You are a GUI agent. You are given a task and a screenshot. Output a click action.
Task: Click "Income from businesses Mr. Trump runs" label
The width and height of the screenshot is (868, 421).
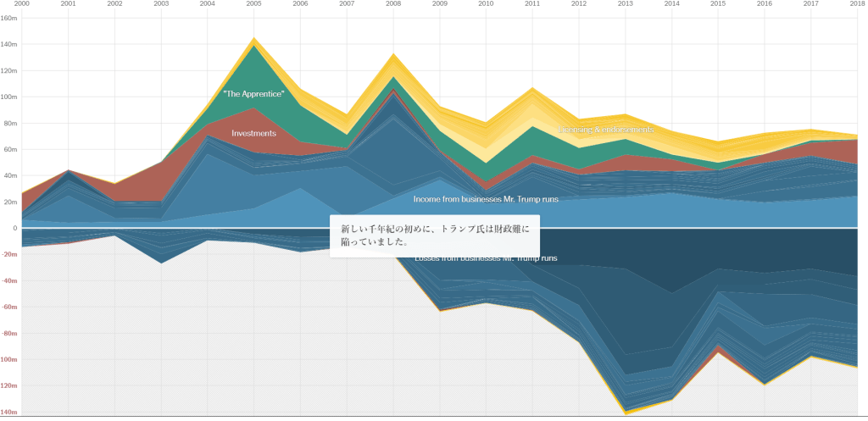(x=487, y=199)
